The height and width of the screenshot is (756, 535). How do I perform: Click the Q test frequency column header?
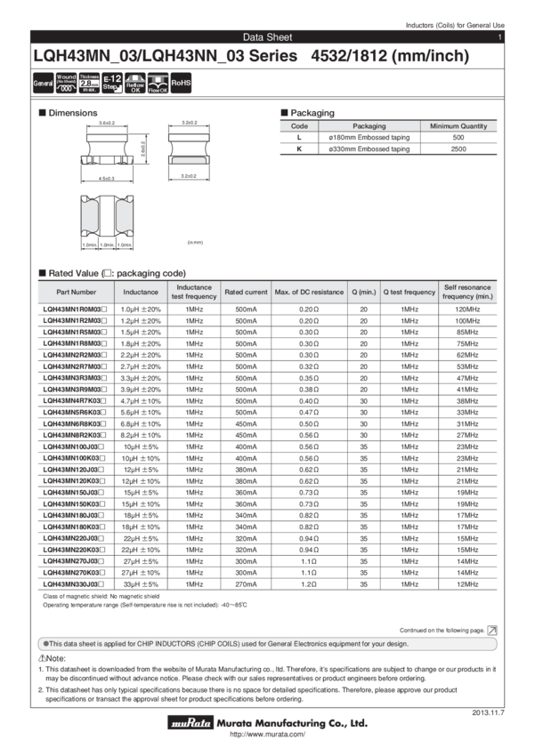[x=409, y=292]
